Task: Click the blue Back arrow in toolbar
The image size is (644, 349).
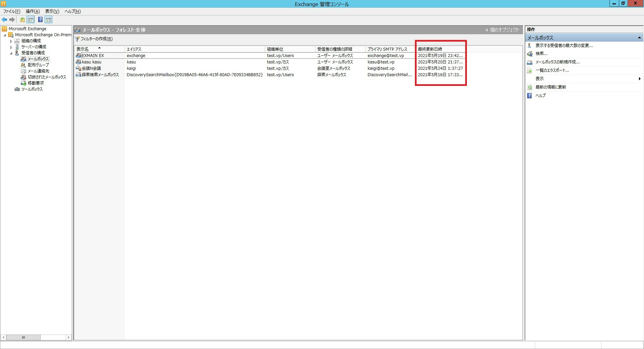Action: 4,20
